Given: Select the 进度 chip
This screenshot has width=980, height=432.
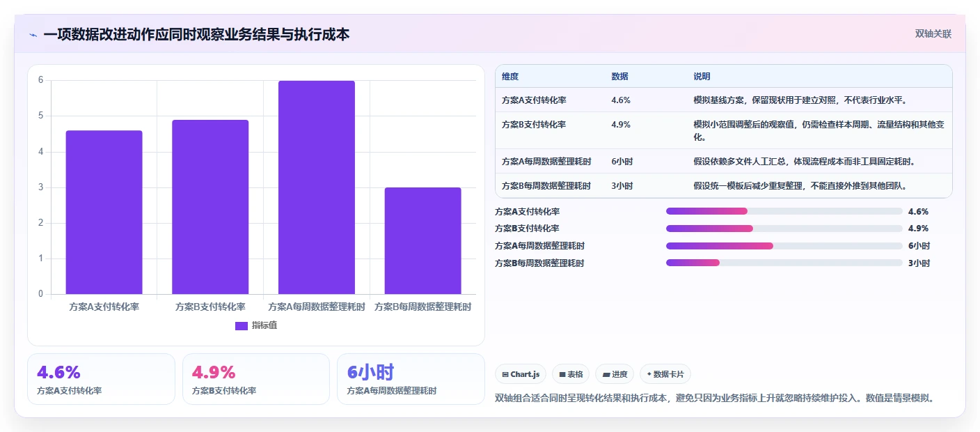Looking at the screenshot, I should pyautogui.click(x=615, y=374).
